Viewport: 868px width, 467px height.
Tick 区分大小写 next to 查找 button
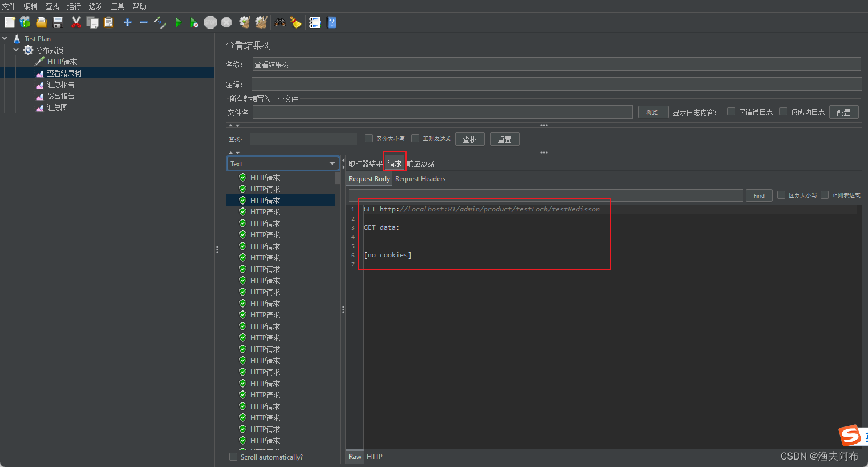click(369, 138)
